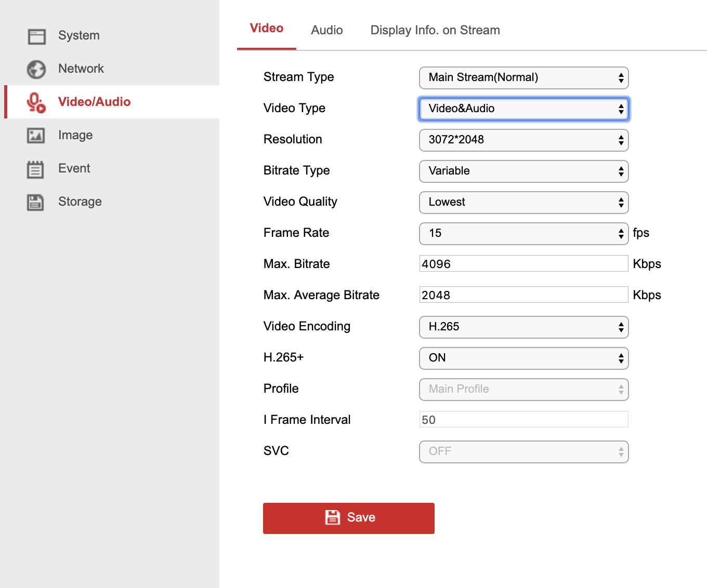This screenshot has height=588, width=707.
Task: Open Display Info. on Stream tab
Action: point(435,30)
